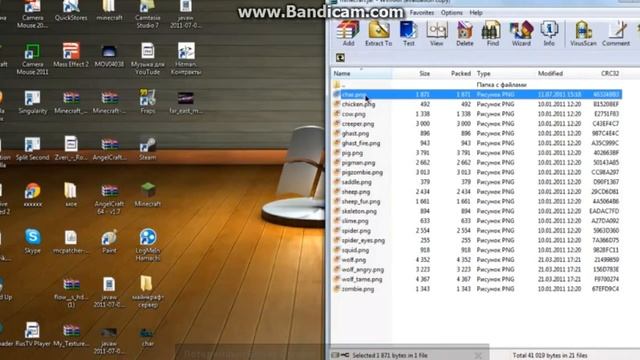Screen dimensions: 640x360
Task: Select sheep_fur.png in the archive list
Action: (x=477, y=202)
